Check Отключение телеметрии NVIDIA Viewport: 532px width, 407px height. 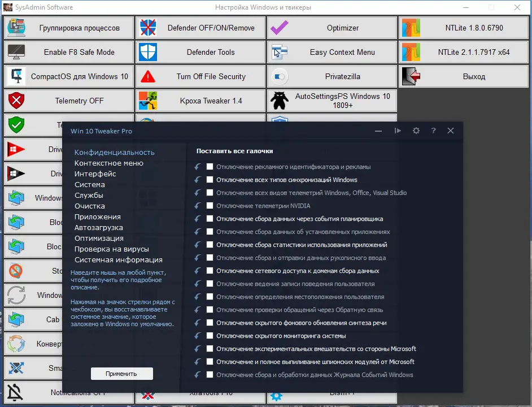pyautogui.click(x=210, y=206)
